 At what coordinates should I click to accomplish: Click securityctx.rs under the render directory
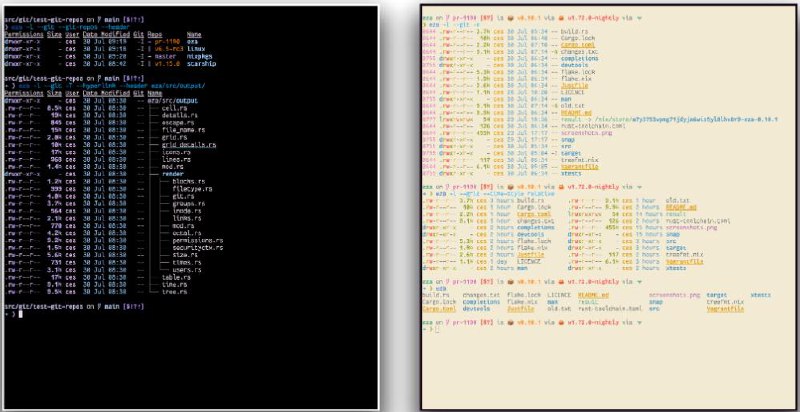pos(197,247)
